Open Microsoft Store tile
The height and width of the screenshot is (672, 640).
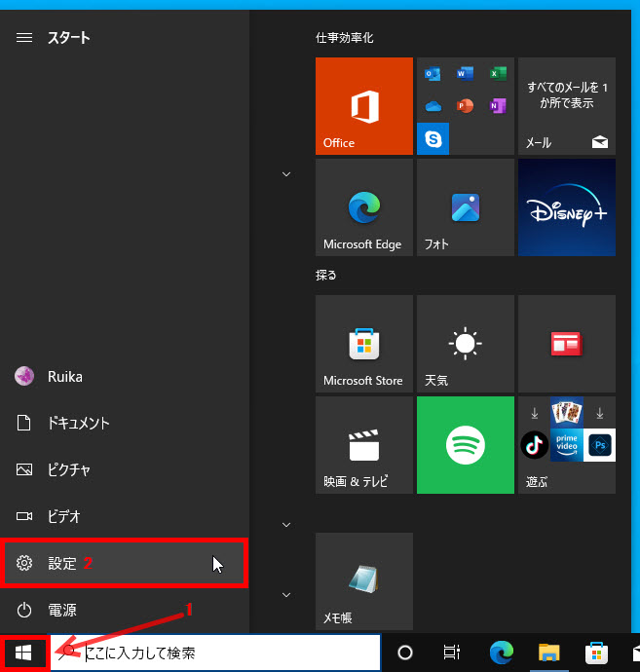[363, 344]
